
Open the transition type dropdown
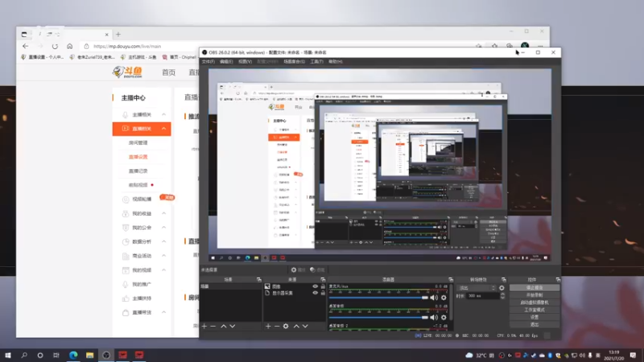point(477,288)
